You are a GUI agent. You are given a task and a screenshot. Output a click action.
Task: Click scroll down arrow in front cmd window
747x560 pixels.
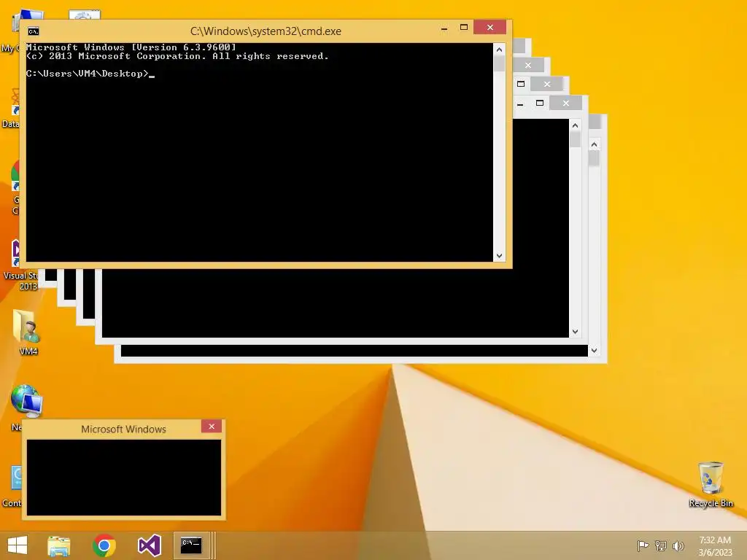coord(499,256)
